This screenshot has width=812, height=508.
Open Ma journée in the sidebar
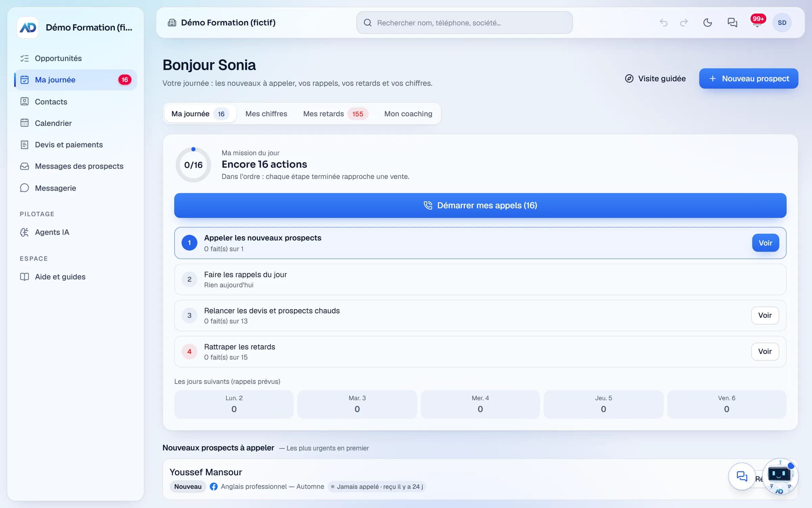coord(75,80)
